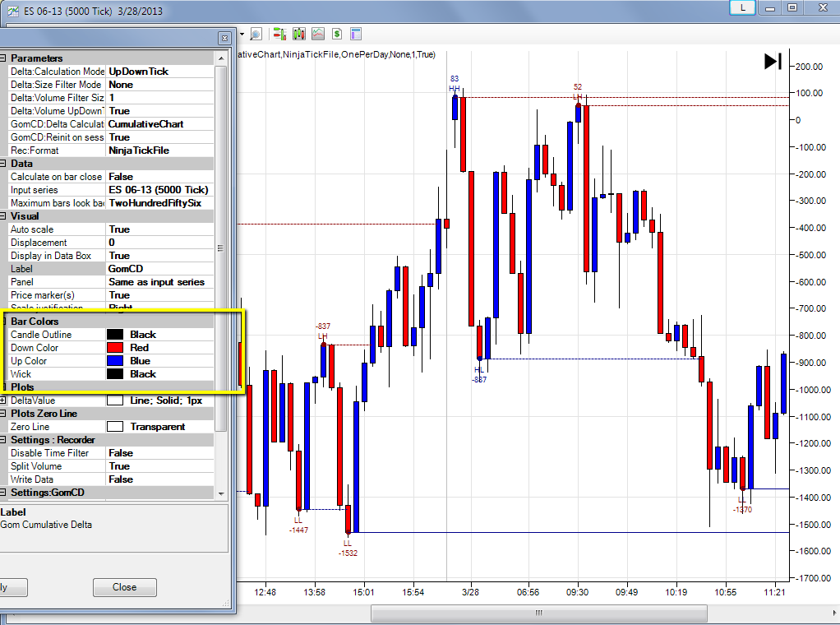Collapse the Bar Colors section
The image size is (840, 625).
click(3, 321)
